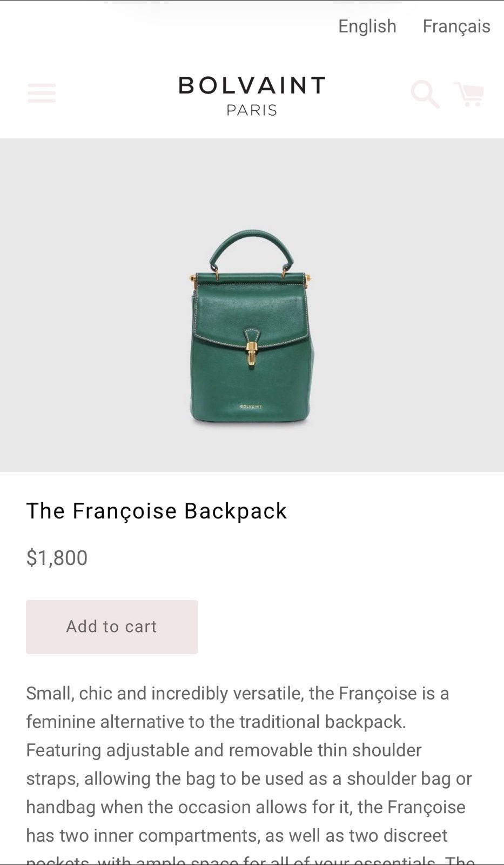The height and width of the screenshot is (865, 504).
Task: Click the line "Featuring adjustable and removable thin shoulder"
Action: [224, 750]
